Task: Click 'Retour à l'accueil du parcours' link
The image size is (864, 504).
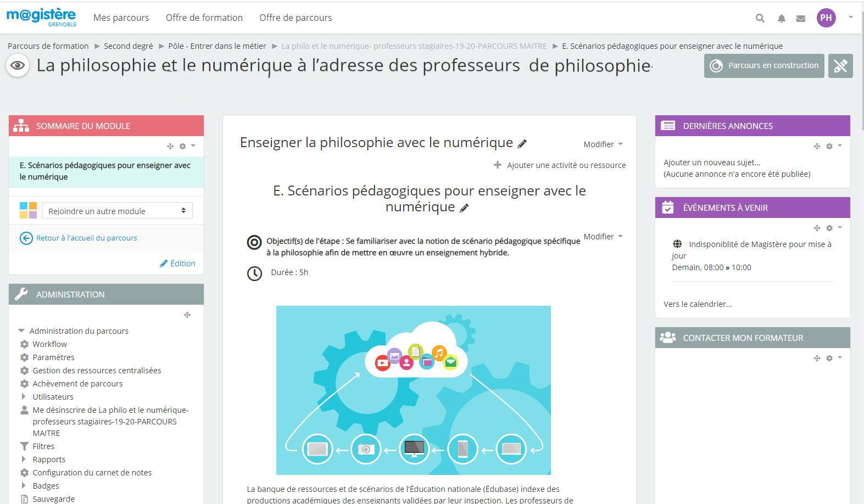Action: [86, 238]
